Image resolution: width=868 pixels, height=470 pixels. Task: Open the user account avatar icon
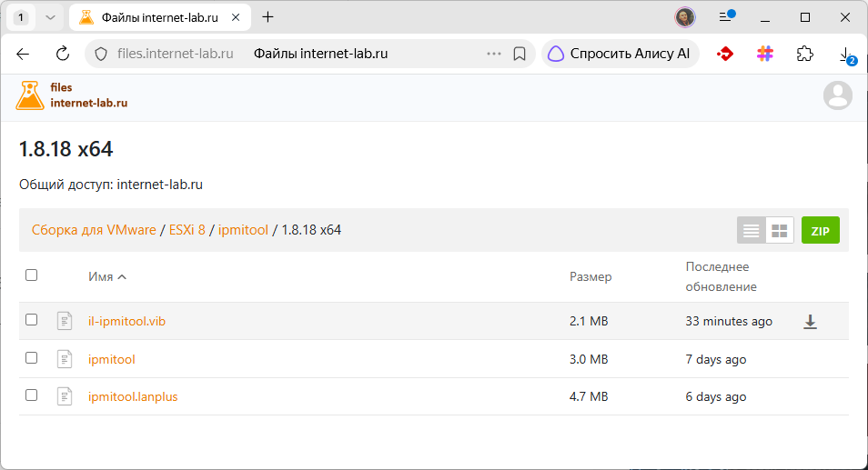(838, 95)
